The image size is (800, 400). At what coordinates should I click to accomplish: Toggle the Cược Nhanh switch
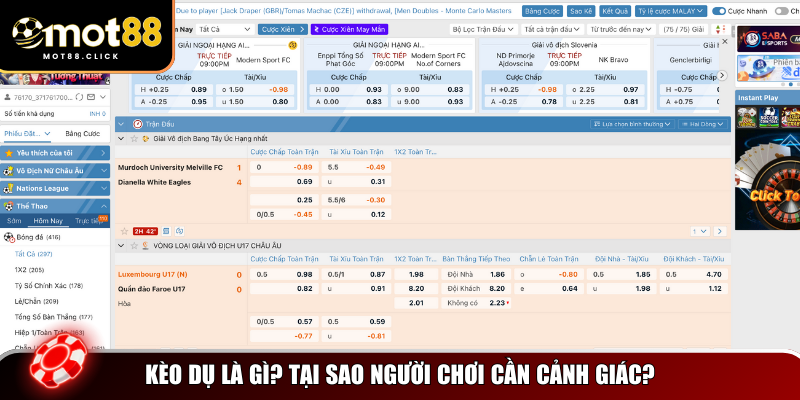(719, 11)
